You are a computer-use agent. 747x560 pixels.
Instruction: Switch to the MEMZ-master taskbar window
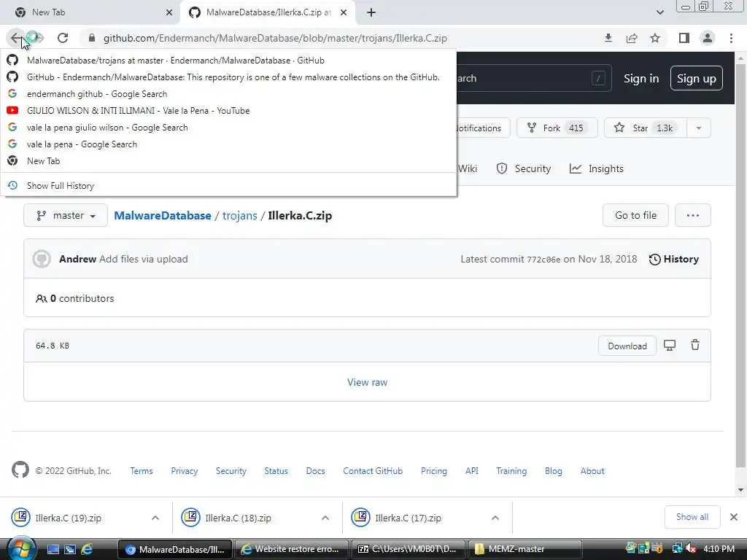[525, 549]
